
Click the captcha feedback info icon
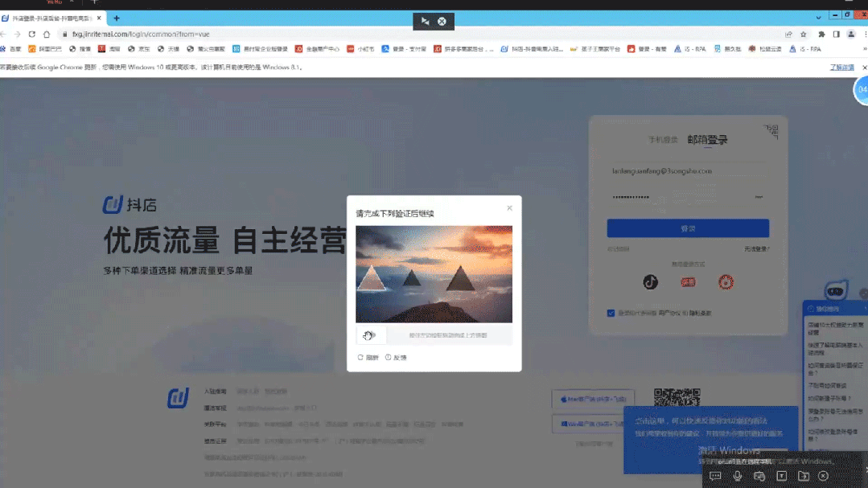(388, 357)
